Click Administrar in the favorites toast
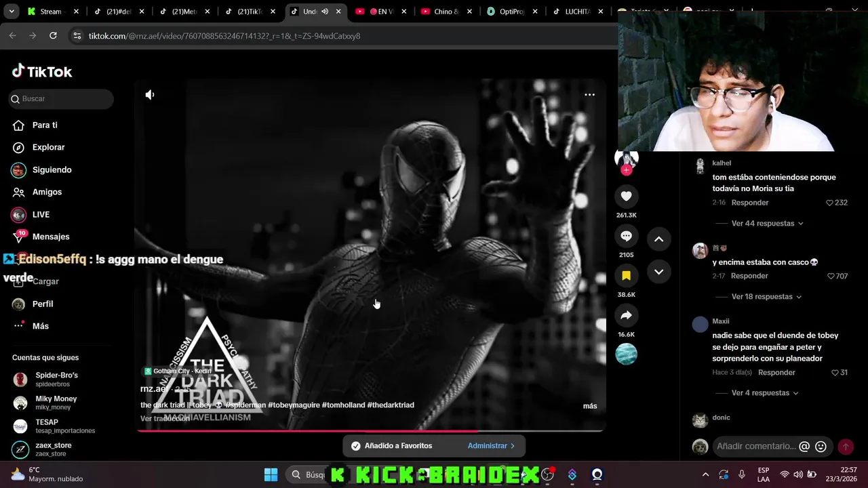Screen dimensions: 868x488 point(491,445)
